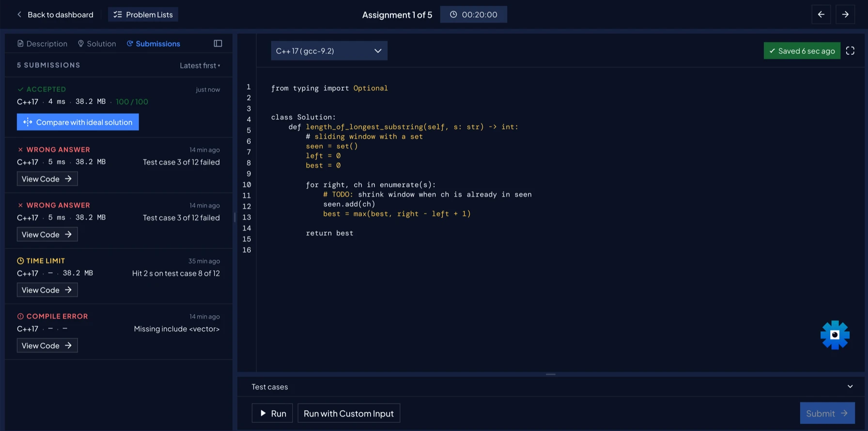Screen dimensions: 868x431
Task: Toggle fullscreen editor mode
Action: [x=850, y=51]
